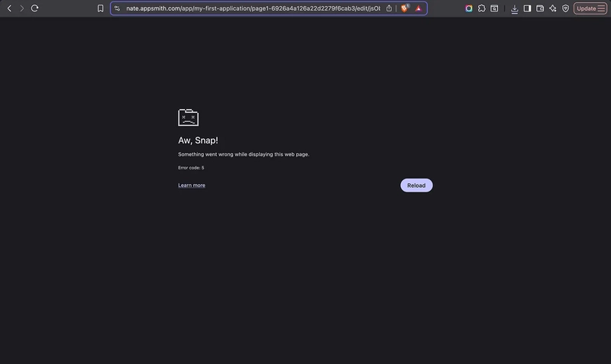Viewport: 611px width, 364px height.
Task: Click the VPN shield icon
Action: pyautogui.click(x=565, y=8)
